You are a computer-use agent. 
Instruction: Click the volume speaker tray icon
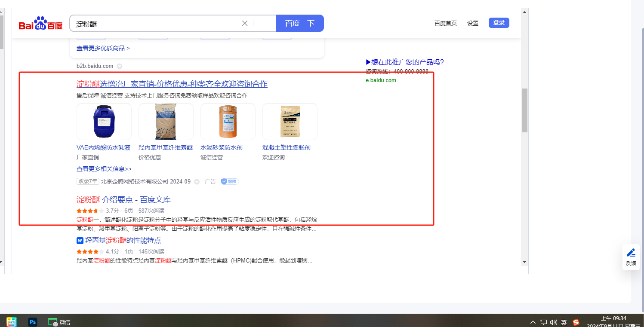point(554,322)
